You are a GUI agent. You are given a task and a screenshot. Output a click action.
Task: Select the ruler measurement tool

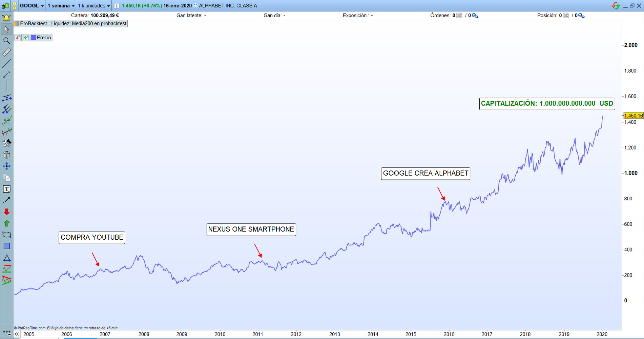(x=6, y=52)
